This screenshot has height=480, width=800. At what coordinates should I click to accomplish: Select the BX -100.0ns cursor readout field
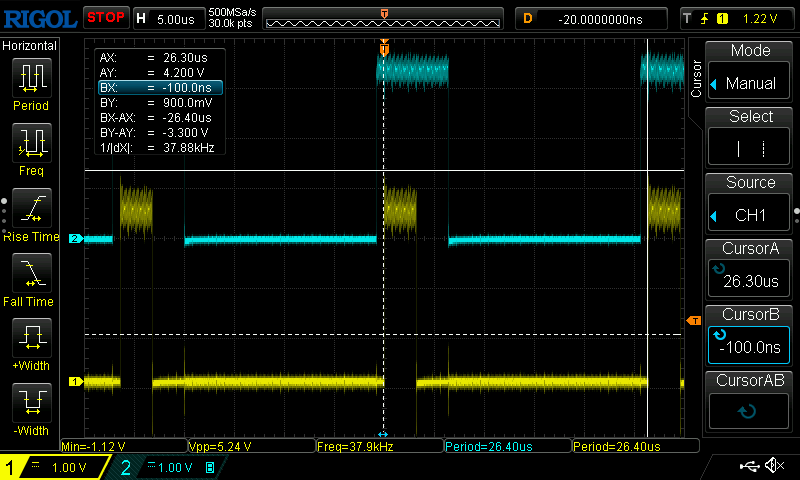click(x=159, y=88)
